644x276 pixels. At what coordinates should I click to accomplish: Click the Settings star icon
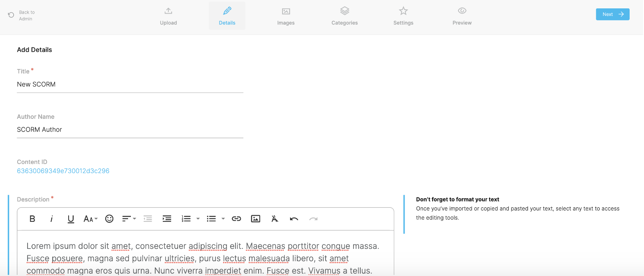pos(403,11)
